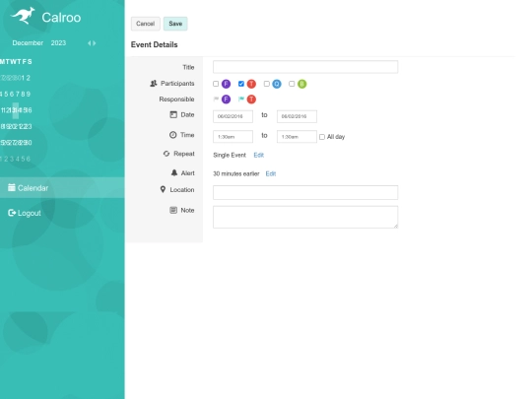Go to previous month arrow
The height and width of the screenshot is (399, 532).
90,43
